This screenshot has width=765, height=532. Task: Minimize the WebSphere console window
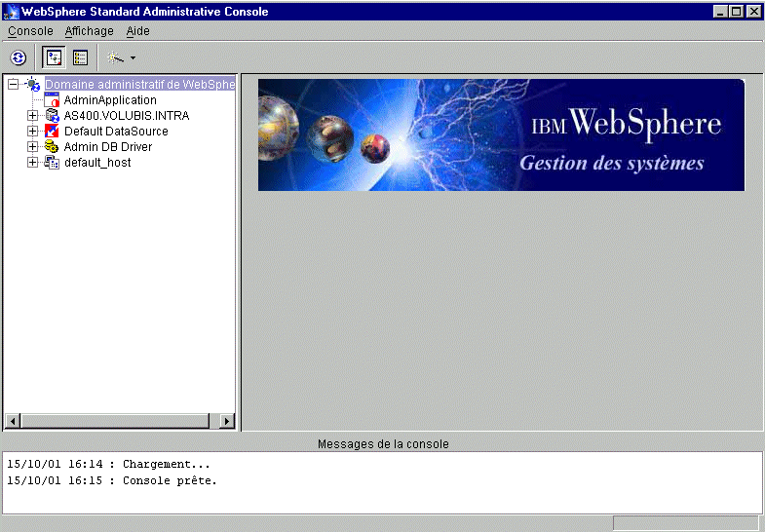(x=720, y=12)
